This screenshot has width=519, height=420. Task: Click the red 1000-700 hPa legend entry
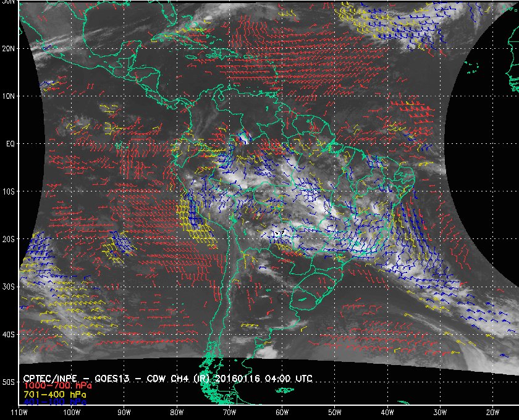[57, 386]
